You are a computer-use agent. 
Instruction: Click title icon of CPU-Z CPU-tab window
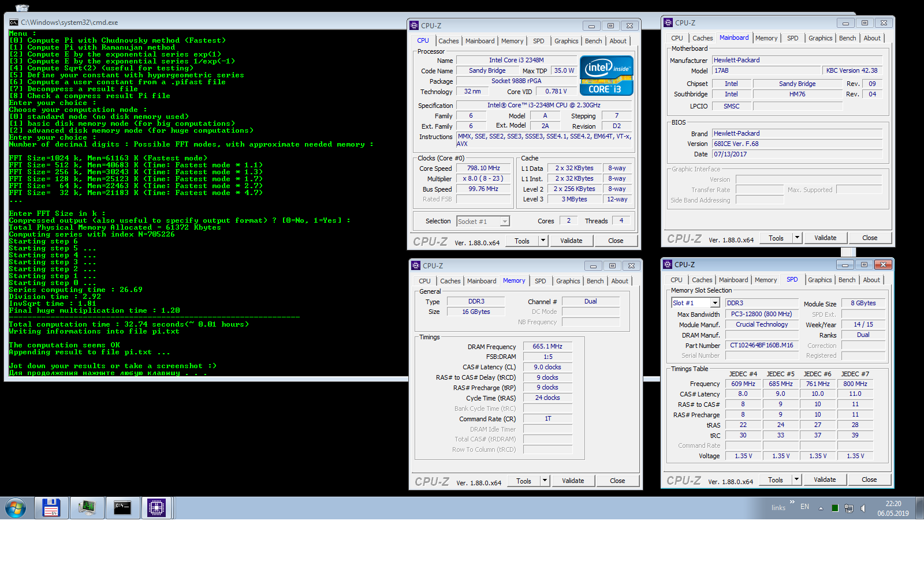pyautogui.click(x=413, y=25)
